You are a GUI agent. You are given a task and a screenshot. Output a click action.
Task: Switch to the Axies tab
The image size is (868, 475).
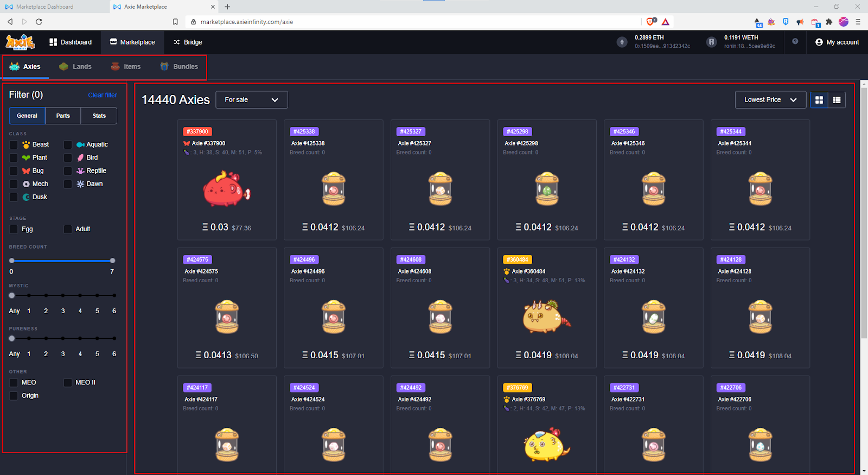(25, 66)
